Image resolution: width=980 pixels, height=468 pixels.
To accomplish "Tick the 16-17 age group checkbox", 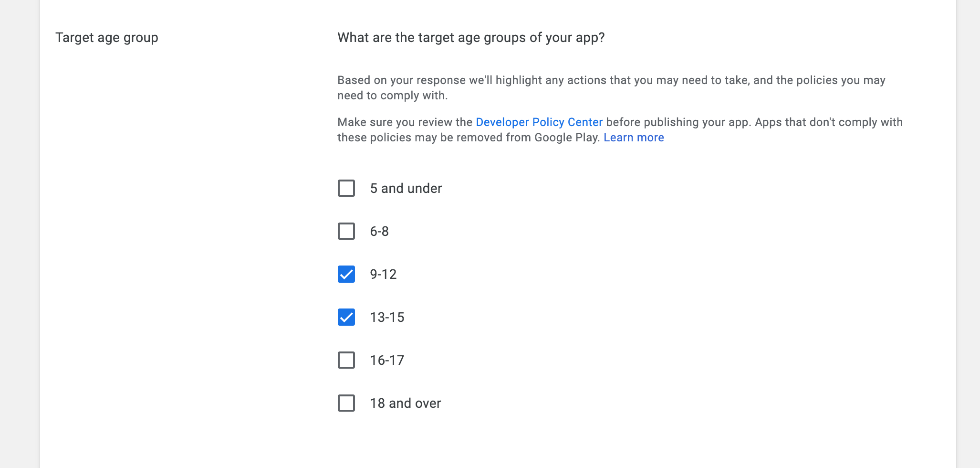I will (x=346, y=360).
